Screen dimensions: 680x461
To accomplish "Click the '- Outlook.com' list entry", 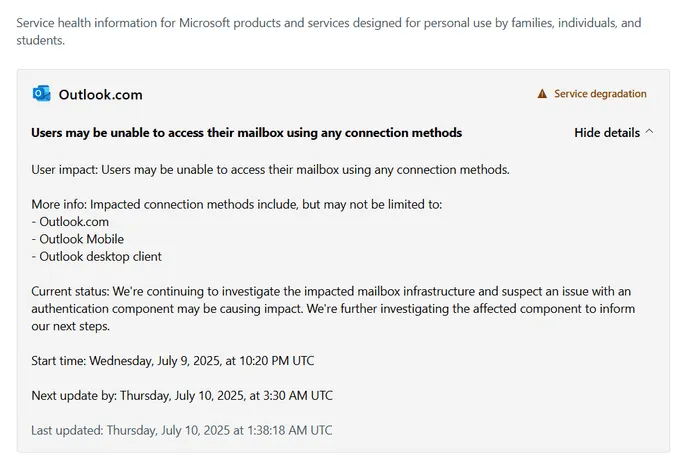I will pyautogui.click(x=70, y=222).
